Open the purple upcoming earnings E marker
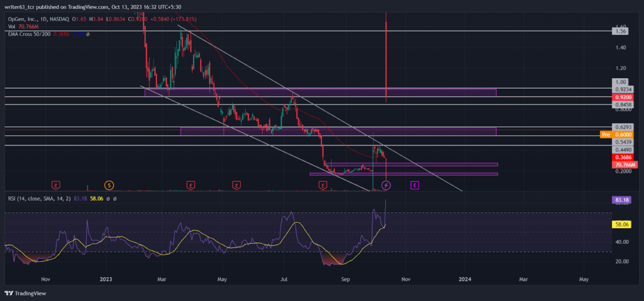Viewport: 644px width, 301px height. pyautogui.click(x=415, y=186)
